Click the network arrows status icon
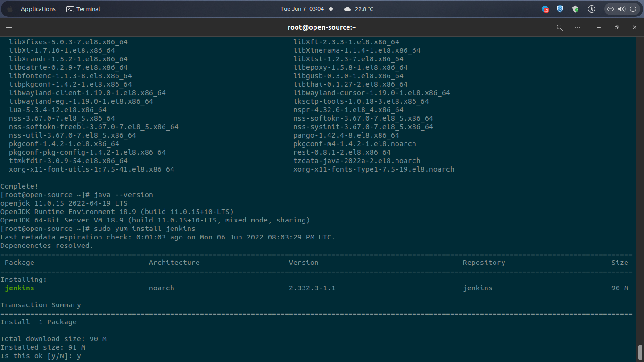Screen dimensions: 644x362 pyautogui.click(x=611, y=9)
